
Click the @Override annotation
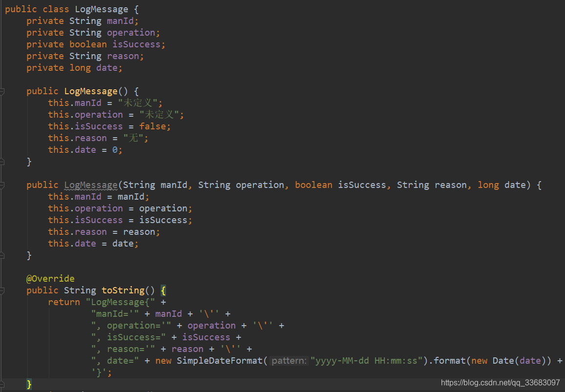point(50,279)
